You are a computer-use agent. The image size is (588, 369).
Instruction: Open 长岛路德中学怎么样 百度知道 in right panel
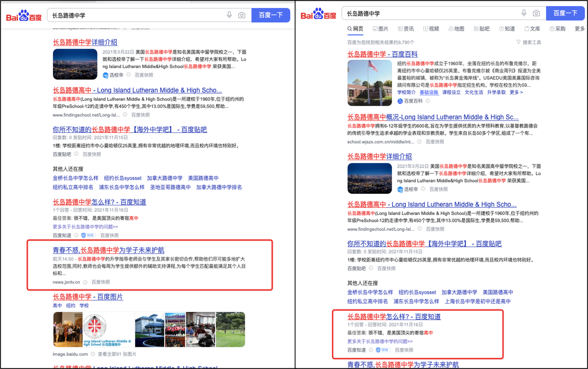click(x=394, y=317)
